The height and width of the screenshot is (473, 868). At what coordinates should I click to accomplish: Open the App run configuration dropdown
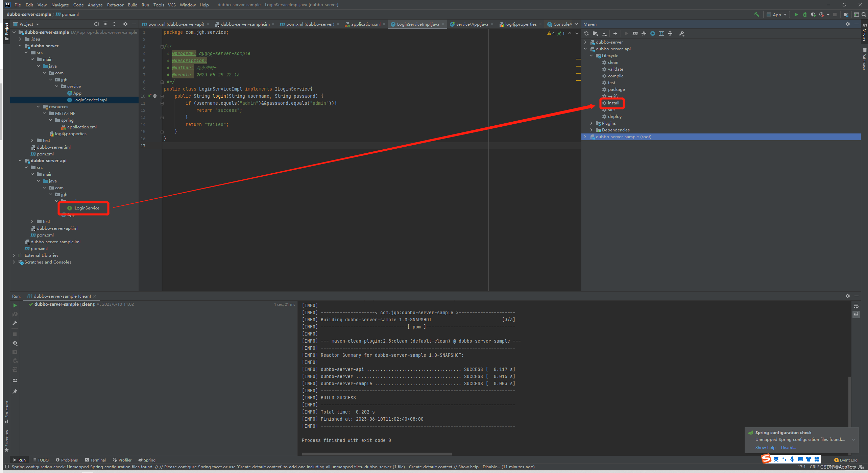[777, 15]
